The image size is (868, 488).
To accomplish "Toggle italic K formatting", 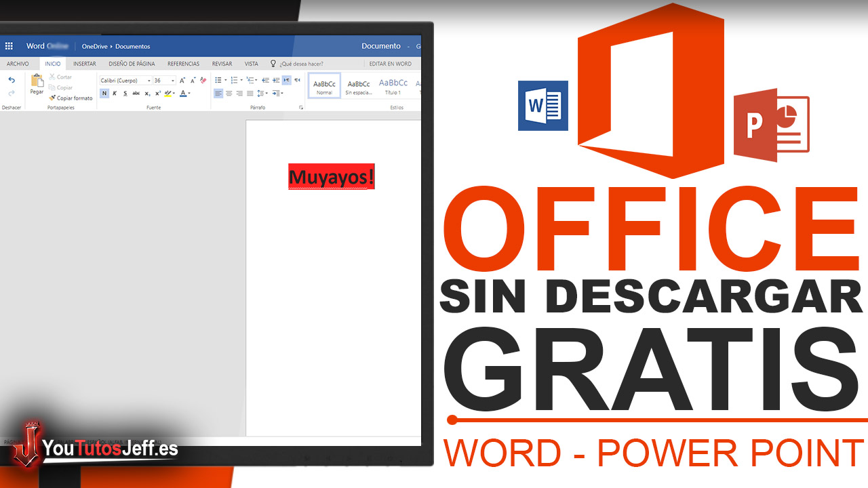I will pos(115,94).
